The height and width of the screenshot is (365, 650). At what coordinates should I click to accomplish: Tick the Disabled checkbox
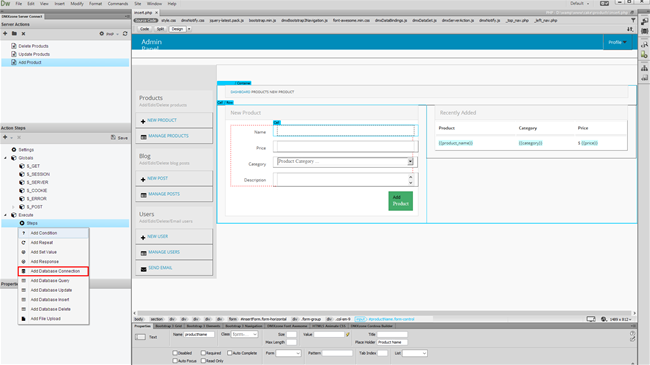[175, 353]
